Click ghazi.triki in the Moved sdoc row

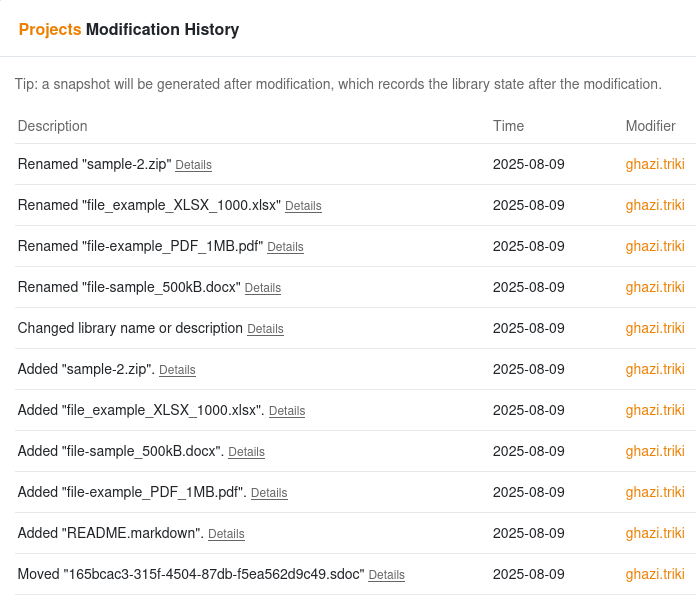(655, 574)
